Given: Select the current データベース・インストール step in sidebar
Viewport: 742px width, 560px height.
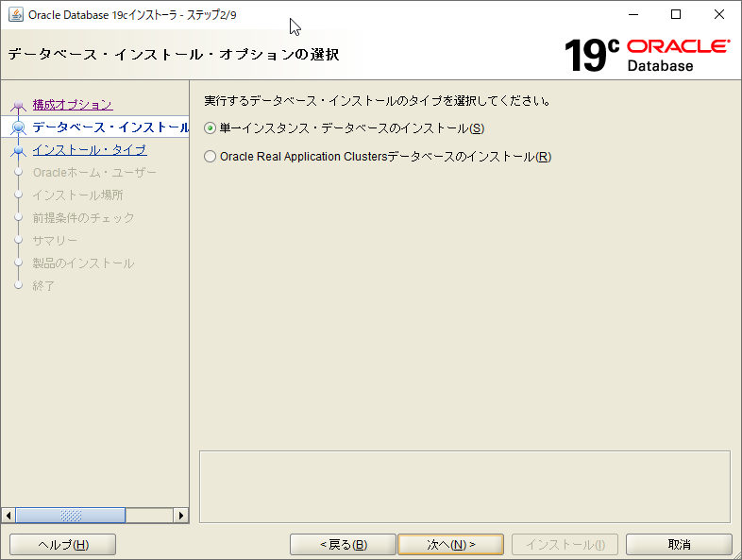Looking at the screenshot, I should pos(110,127).
